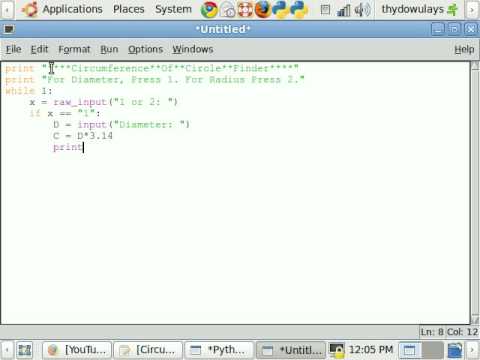Close the *Untitled* IDLE window
The image size is (480, 360).
pos(471,29)
